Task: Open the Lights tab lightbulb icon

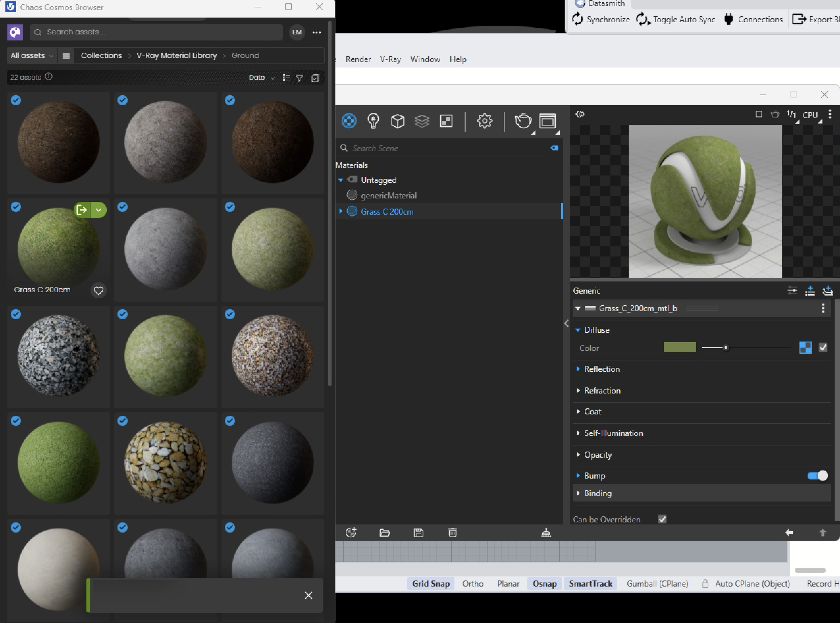Action: (373, 121)
